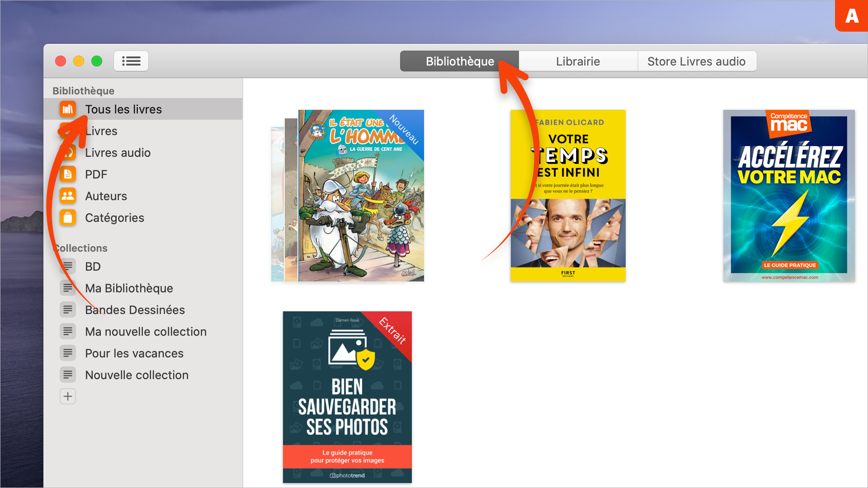Open the Ma Bibliothèque collection
868x488 pixels.
coord(129,288)
